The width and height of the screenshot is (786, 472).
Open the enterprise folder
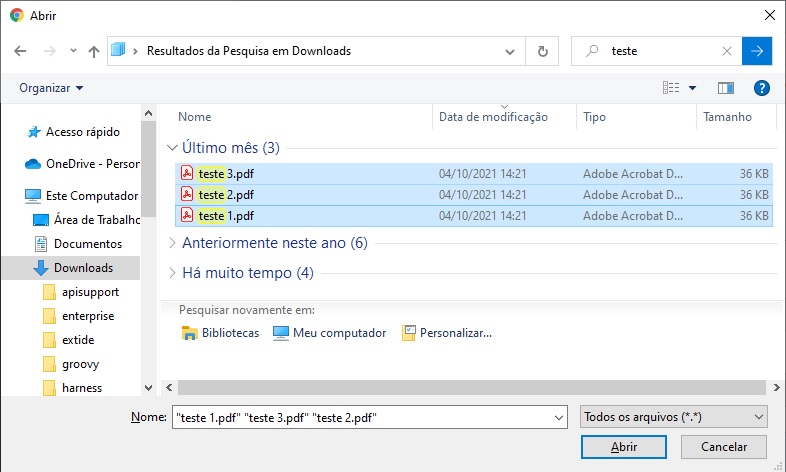tap(79, 316)
